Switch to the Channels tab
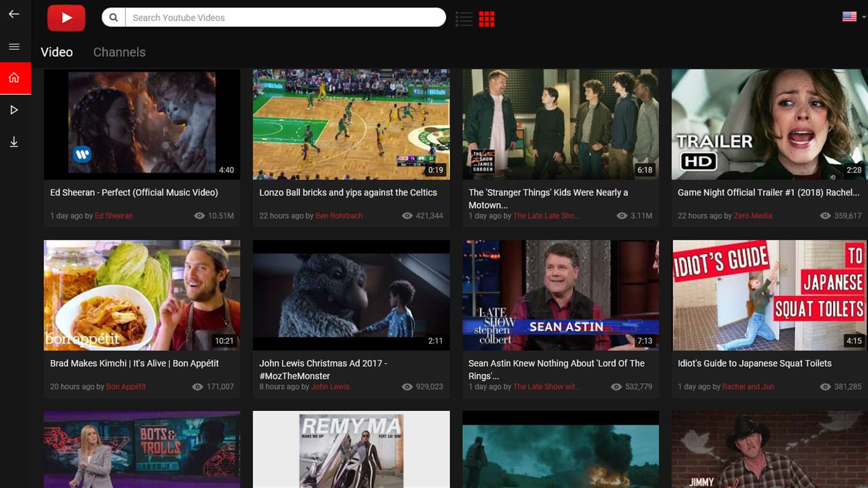This screenshot has width=868, height=488. 119,52
